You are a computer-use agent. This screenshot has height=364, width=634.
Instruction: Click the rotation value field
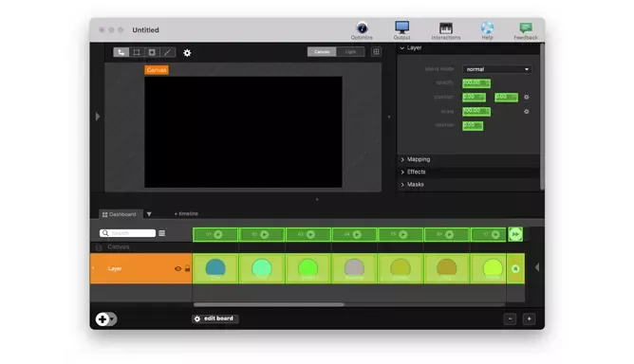473,126
